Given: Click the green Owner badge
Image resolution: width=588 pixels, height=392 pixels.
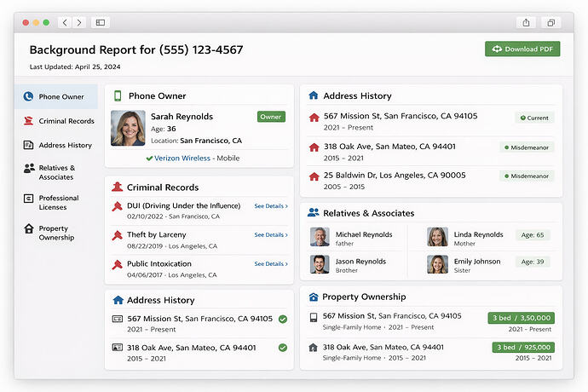Looking at the screenshot, I should [271, 117].
